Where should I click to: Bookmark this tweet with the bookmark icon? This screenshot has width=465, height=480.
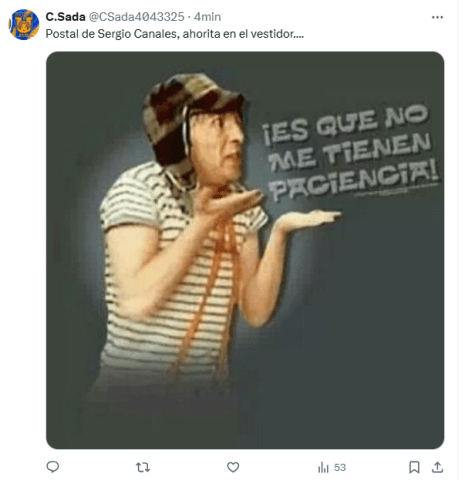click(414, 467)
